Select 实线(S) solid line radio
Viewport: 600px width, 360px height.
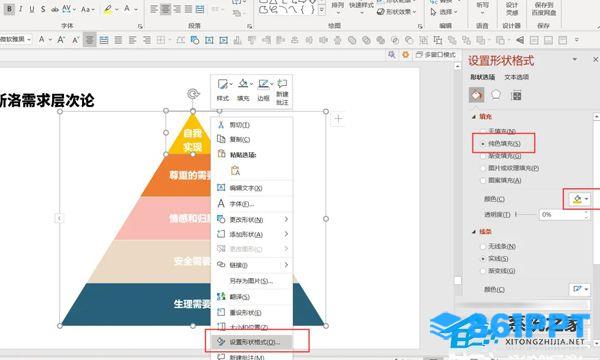click(495, 259)
